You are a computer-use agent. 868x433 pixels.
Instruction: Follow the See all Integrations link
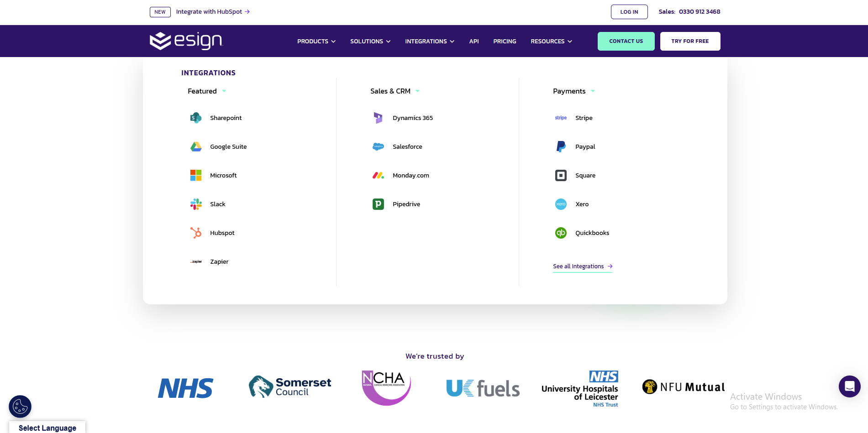point(583,266)
